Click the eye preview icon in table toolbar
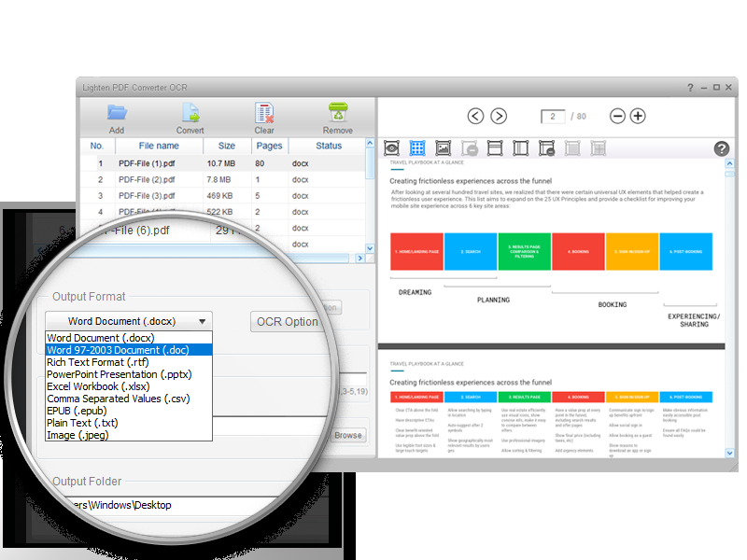This screenshot has width=747, height=560. [x=391, y=148]
